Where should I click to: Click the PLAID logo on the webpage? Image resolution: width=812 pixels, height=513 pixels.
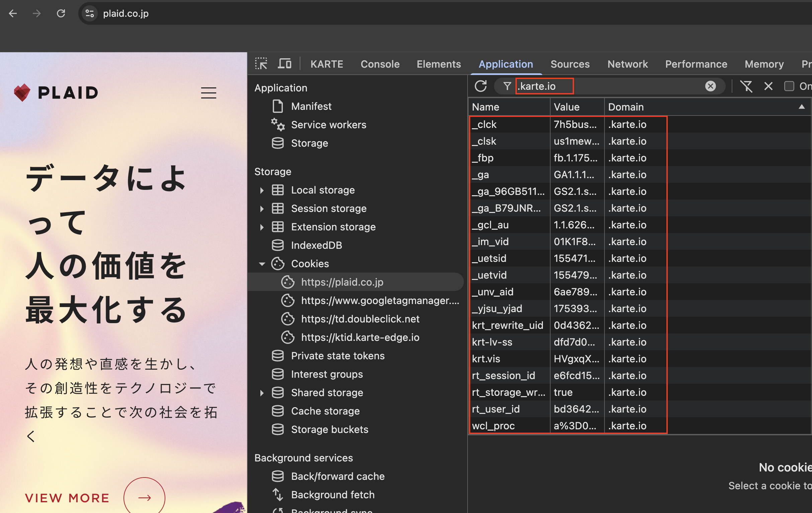pyautogui.click(x=56, y=93)
